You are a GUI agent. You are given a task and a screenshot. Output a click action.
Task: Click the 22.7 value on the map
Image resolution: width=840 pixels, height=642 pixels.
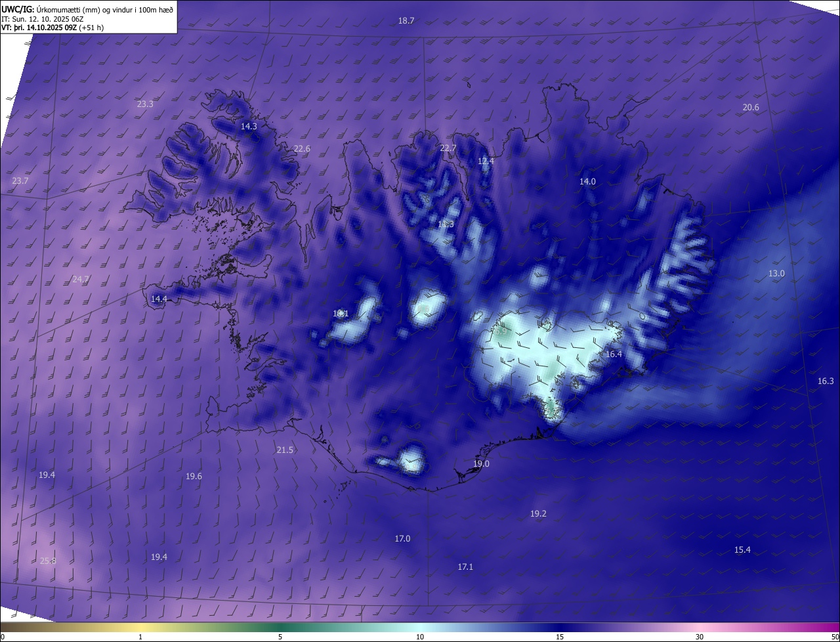click(448, 148)
